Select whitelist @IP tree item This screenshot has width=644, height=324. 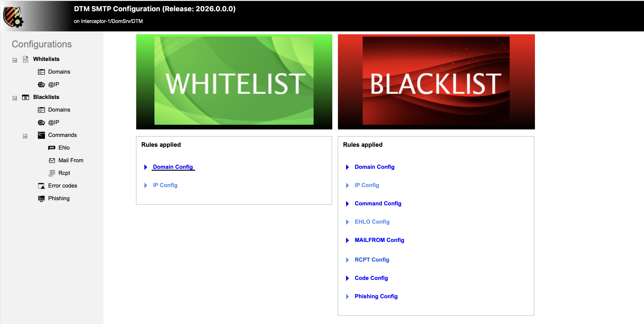(x=54, y=84)
